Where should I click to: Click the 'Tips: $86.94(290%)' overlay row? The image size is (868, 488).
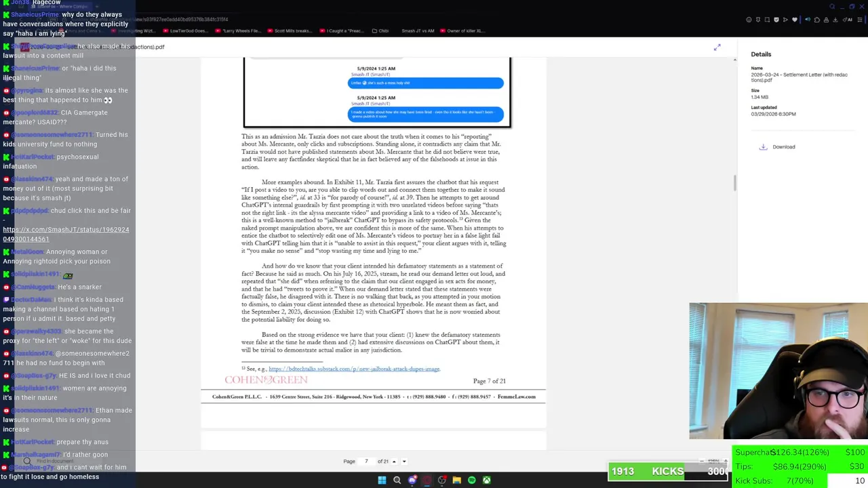click(x=800, y=467)
